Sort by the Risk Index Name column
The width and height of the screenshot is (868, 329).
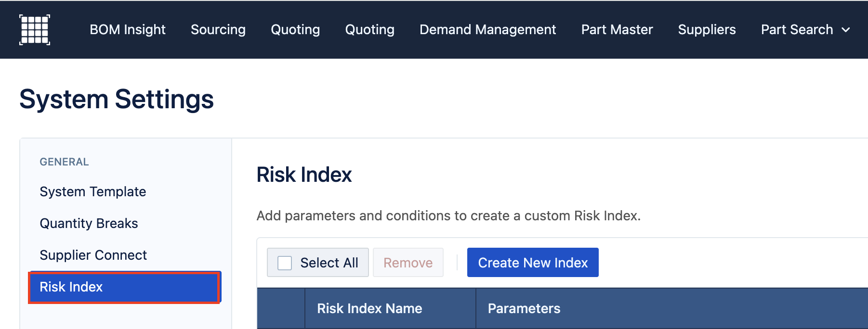pos(369,308)
